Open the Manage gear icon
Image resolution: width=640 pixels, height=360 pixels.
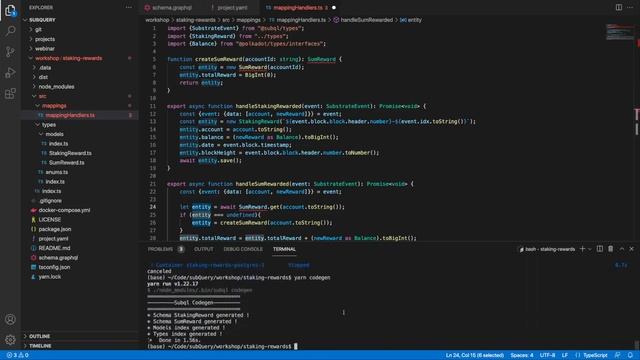(10, 340)
